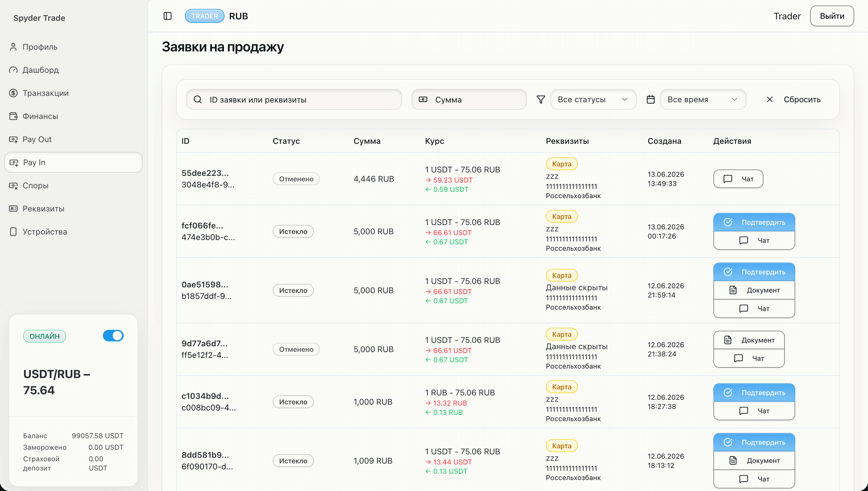Screen dimensions: 868x491
Task: Click the Устройства phone icon
Action: coord(13,232)
